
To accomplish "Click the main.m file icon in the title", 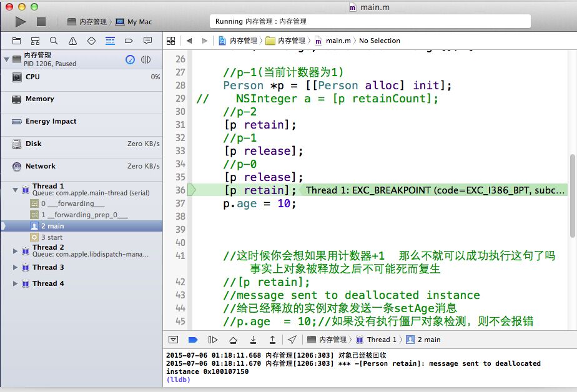I will click(353, 7).
